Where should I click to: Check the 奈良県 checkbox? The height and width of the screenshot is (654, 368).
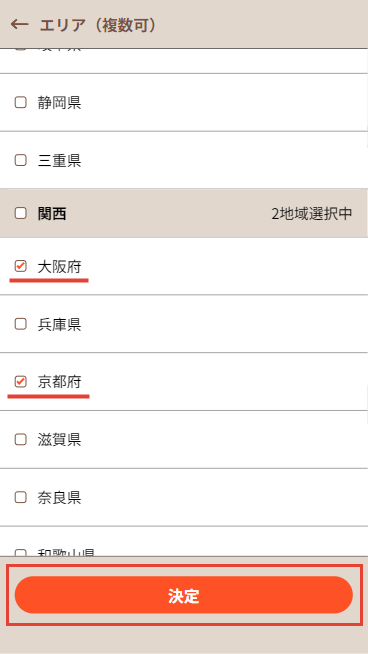click(20, 497)
